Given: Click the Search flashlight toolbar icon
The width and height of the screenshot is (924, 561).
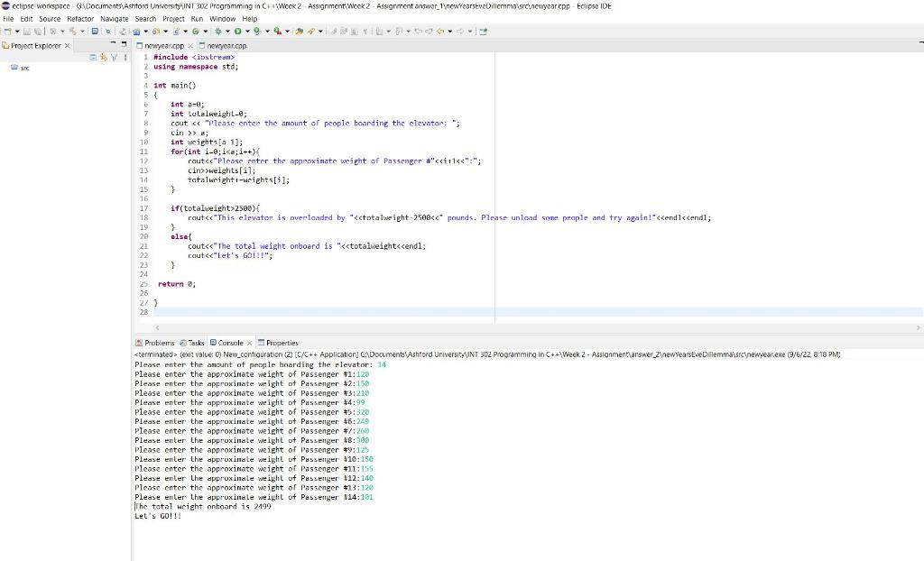Looking at the screenshot, I should 311,32.
